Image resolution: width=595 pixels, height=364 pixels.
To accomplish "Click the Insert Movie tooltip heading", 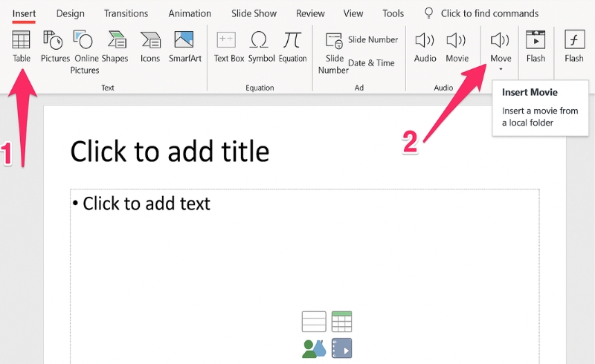I will 530,92.
